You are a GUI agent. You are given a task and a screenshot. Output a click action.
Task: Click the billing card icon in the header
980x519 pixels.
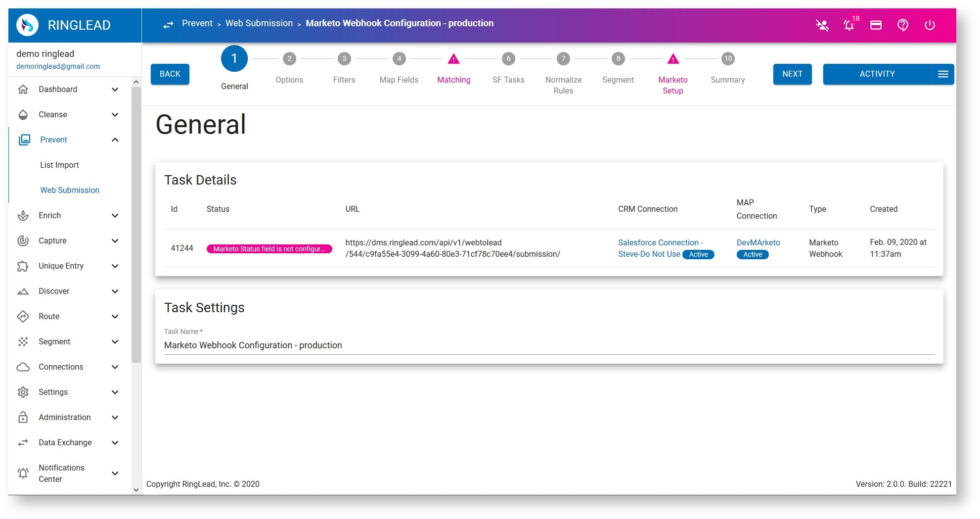(876, 25)
